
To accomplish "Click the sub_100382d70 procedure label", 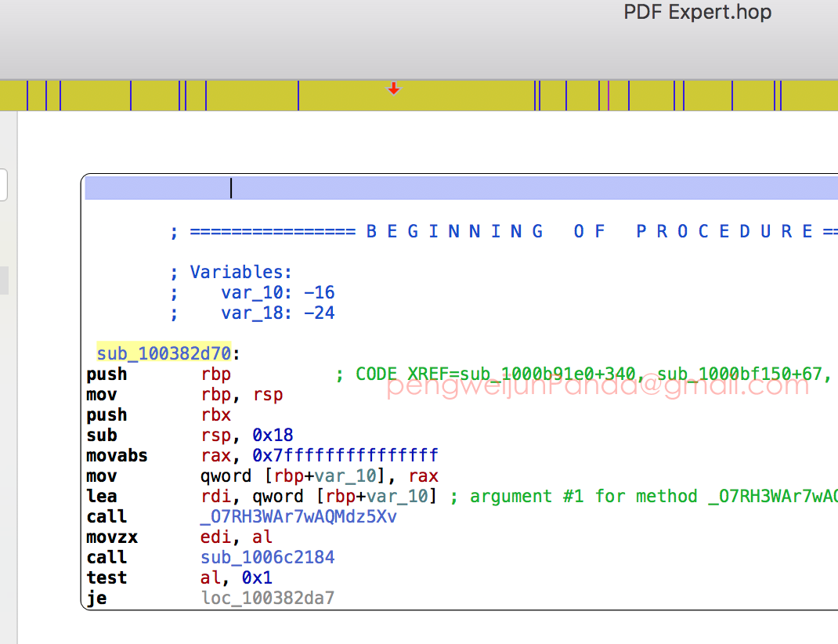I will (164, 353).
